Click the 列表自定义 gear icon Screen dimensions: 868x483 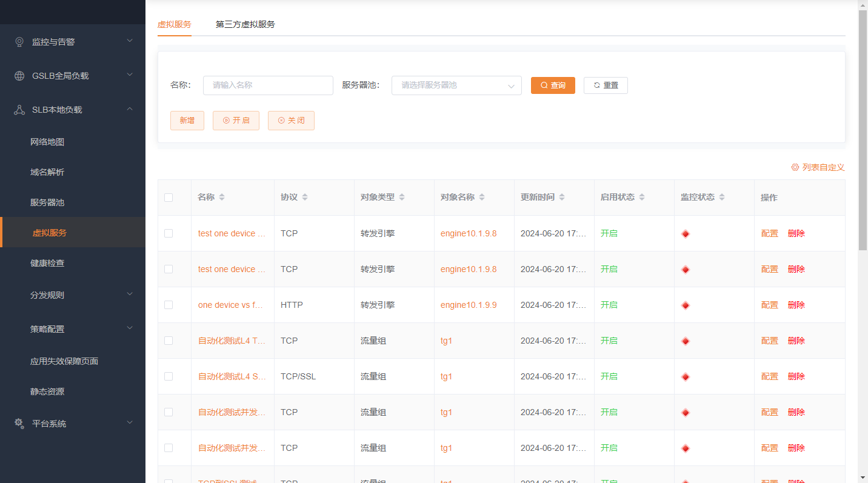click(795, 167)
